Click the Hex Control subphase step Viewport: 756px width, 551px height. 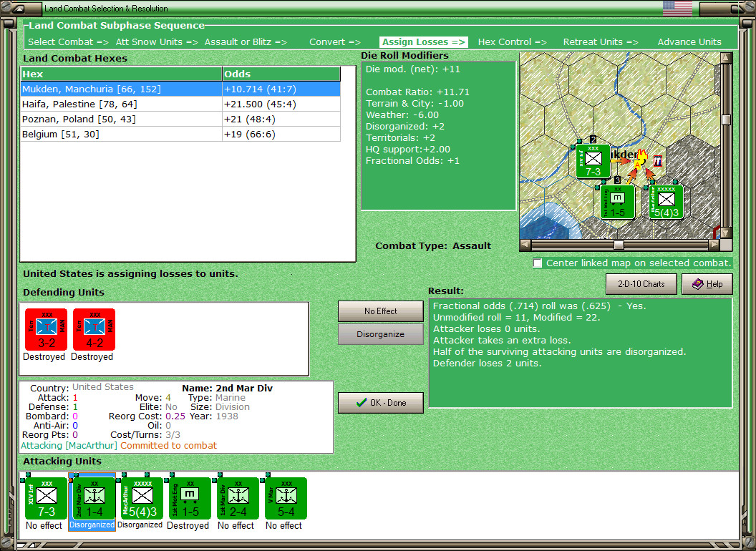512,42
